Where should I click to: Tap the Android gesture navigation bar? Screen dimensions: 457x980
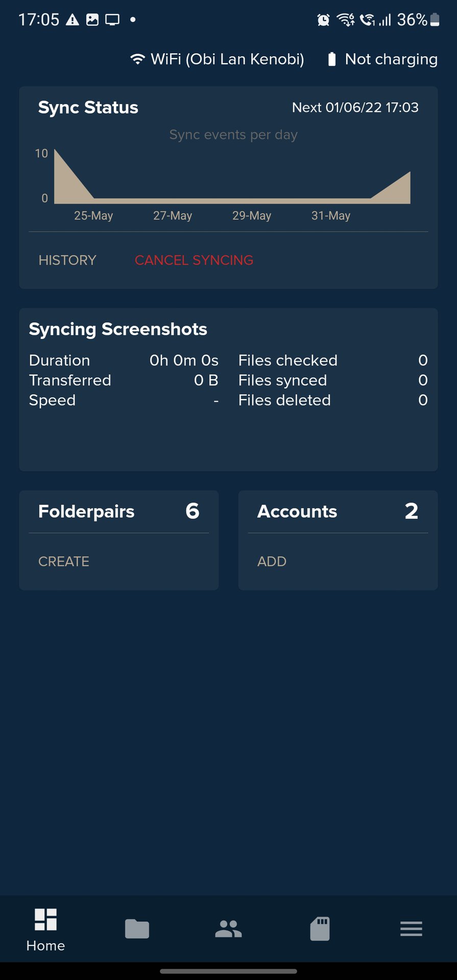[x=228, y=971]
